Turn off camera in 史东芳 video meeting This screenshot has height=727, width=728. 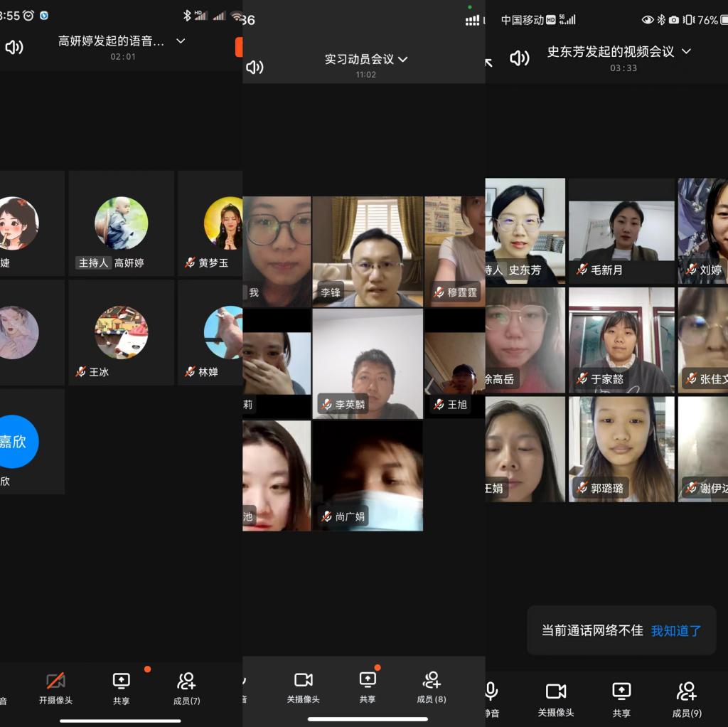pos(555,699)
